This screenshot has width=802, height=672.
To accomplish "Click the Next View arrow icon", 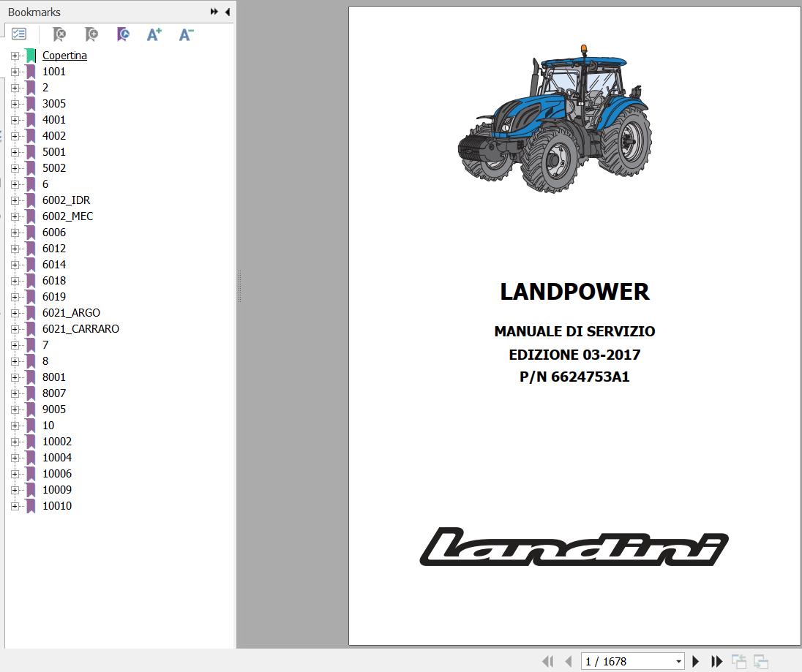I will coord(761,660).
